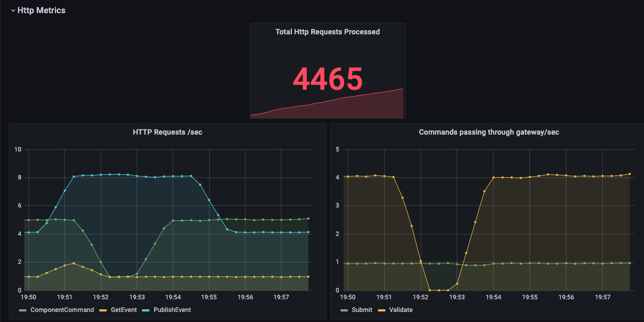644x322 pixels.
Task: Click the Validate legend label text
Action: pyautogui.click(x=402, y=310)
